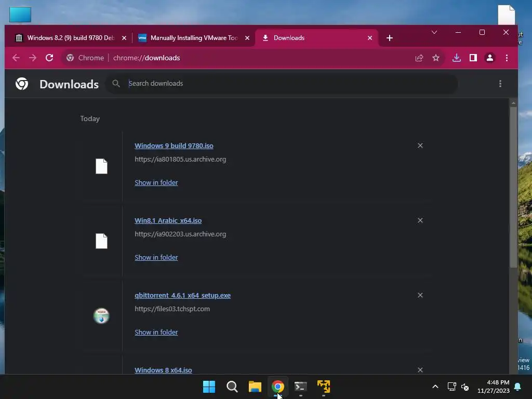Open Windows 8 x64.iso file link
This screenshot has width=532, height=399.
click(163, 370)
